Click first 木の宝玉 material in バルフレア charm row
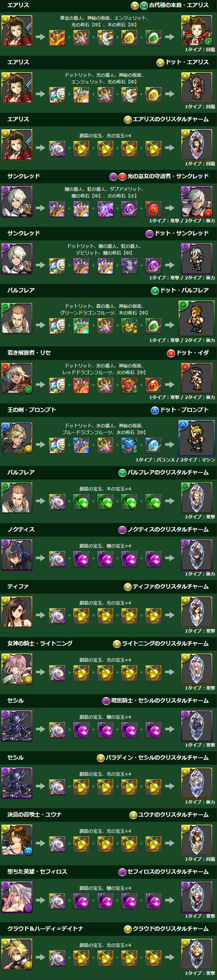The width and height of the screenshot is (217, 980). (81, 502)
